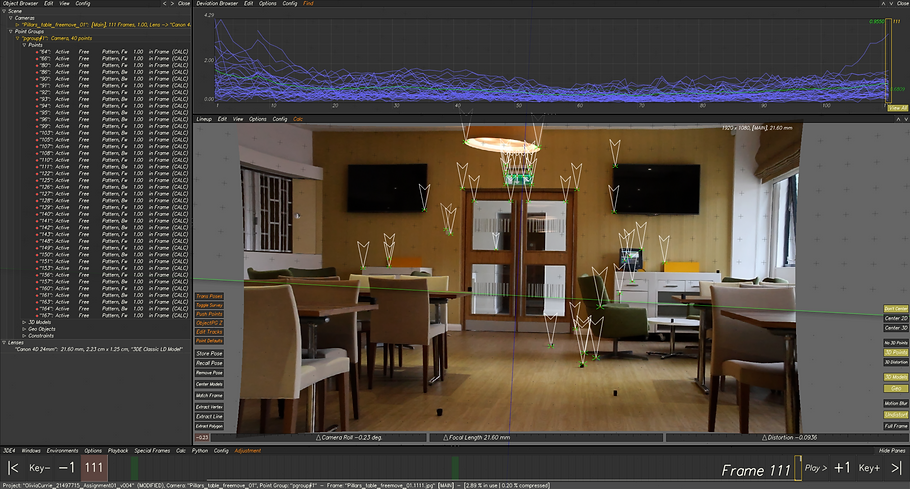Step forward one frame with +1
Image resolution: width=910 pixels, height=489 pixels.
(842, 468)
